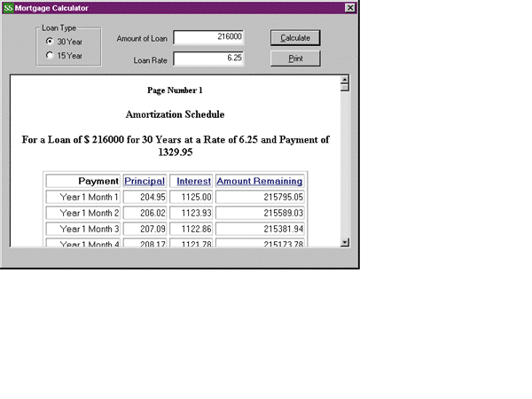Open the Principal column link
Image resolution: width=532 pixels, height=399 pixels.
(x=144, y=181)
